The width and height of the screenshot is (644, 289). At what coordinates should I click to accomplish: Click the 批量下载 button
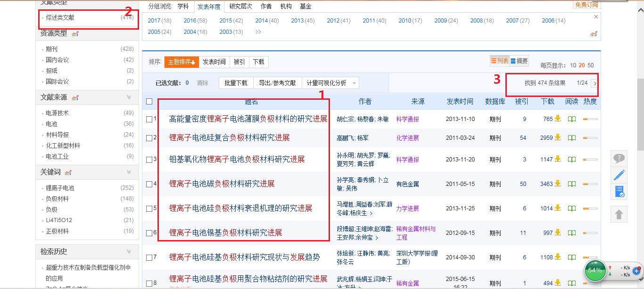point(236,83)
